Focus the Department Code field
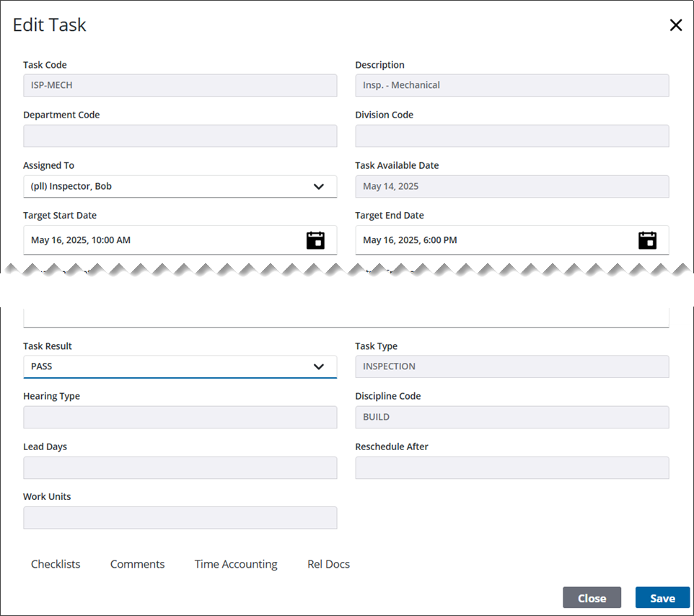 [180, 136]
